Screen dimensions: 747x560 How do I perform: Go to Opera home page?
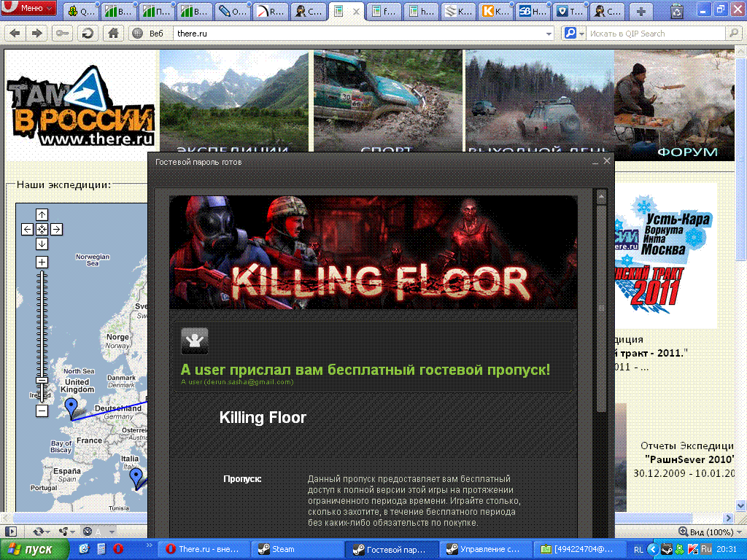pos(113,34)
